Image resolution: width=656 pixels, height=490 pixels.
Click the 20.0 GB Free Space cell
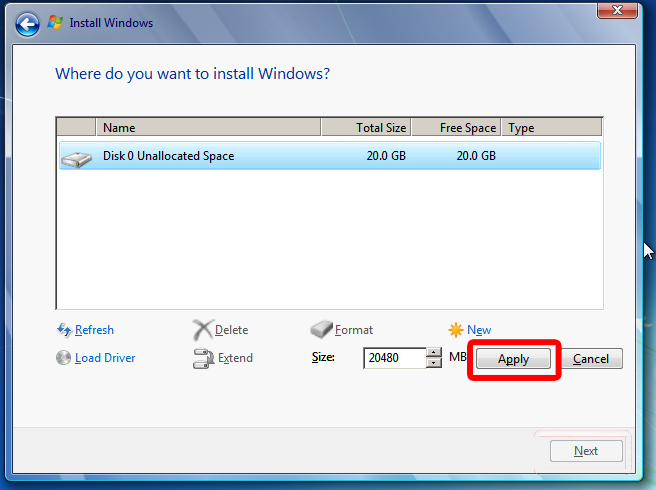point(476,156)
